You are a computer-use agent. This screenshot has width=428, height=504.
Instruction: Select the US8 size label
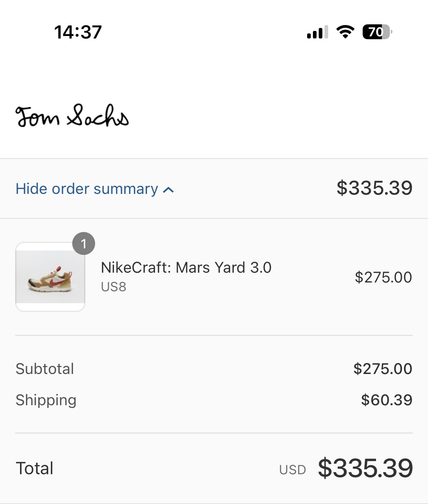(114, 287)
